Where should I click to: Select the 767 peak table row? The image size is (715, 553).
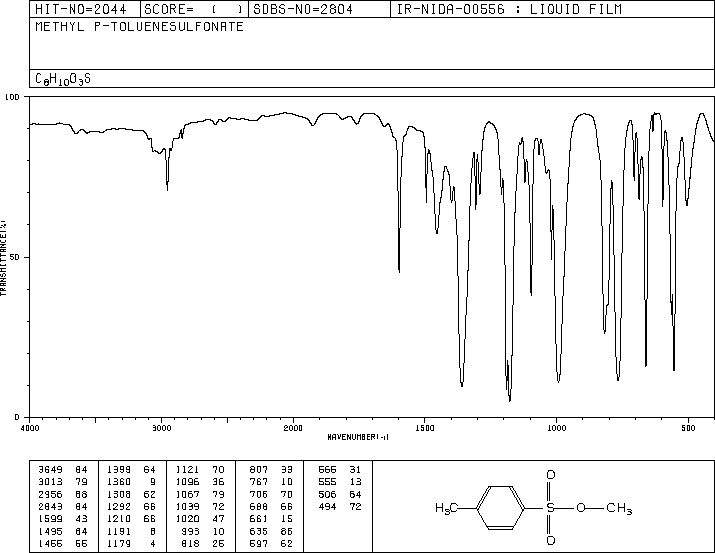point(271,482)
